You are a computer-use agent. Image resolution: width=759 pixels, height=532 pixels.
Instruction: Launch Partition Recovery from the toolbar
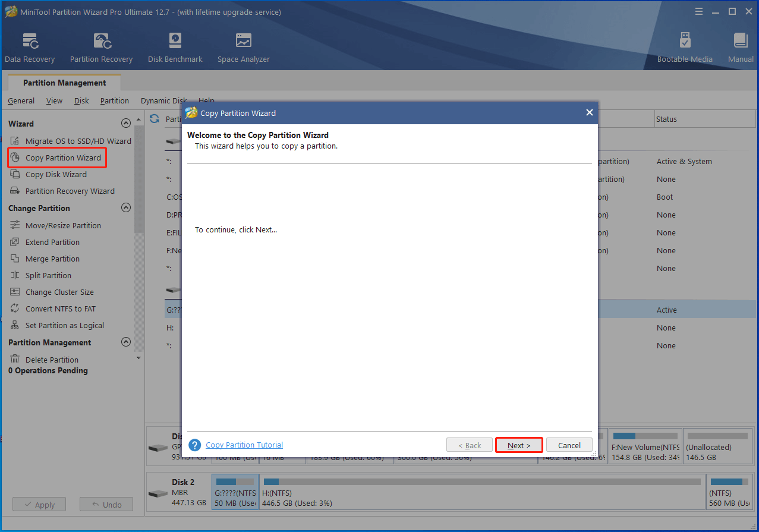coord(101,48)
